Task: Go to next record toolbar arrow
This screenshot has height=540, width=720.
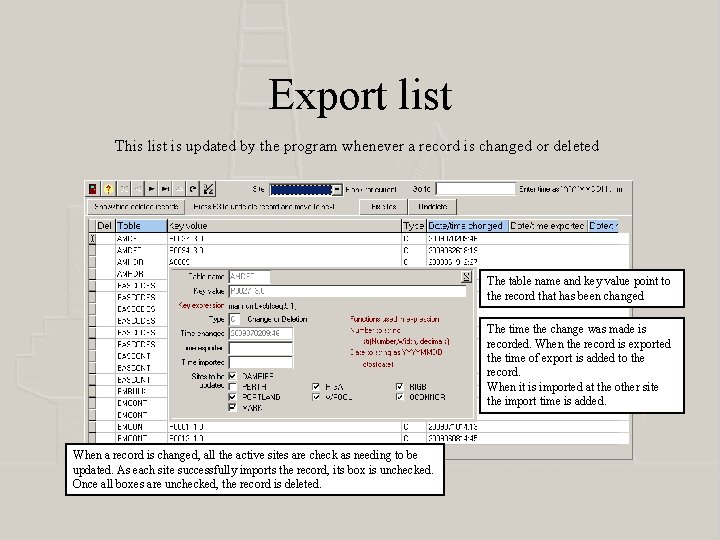Action: click(151, 189)
